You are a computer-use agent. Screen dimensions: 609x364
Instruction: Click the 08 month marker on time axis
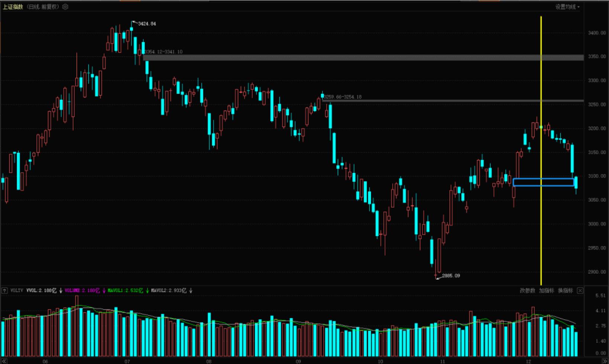click(209, 361)
